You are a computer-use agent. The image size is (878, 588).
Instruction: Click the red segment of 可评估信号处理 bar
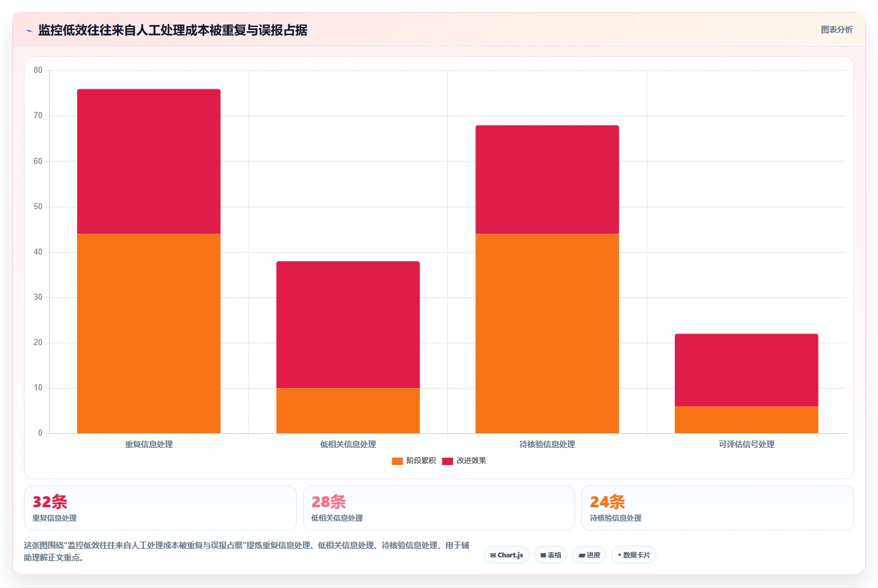click(746, 370)
